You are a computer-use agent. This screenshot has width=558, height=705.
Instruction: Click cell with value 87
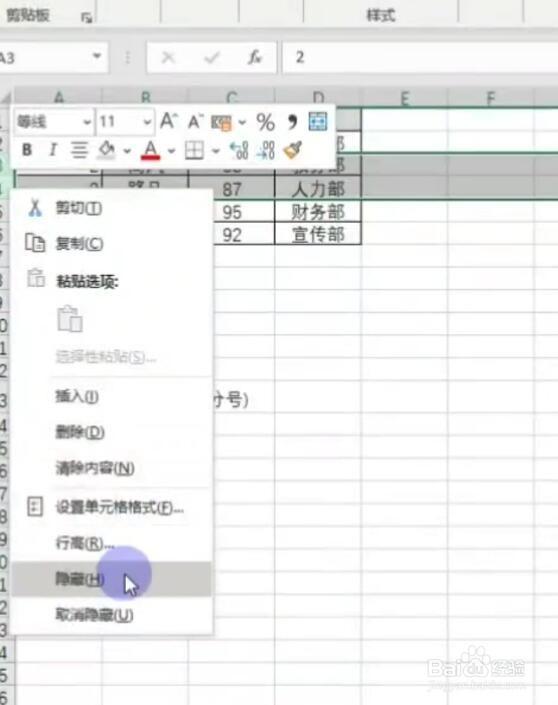[x=232, y=189]
